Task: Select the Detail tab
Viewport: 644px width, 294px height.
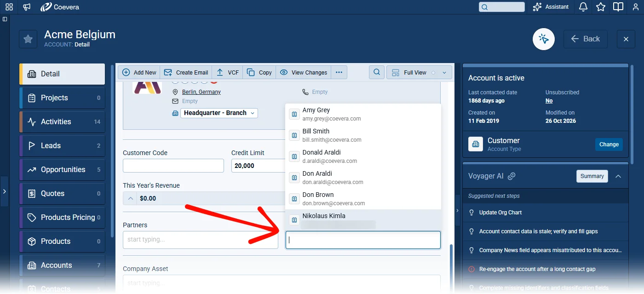Action: click(62, 74)
